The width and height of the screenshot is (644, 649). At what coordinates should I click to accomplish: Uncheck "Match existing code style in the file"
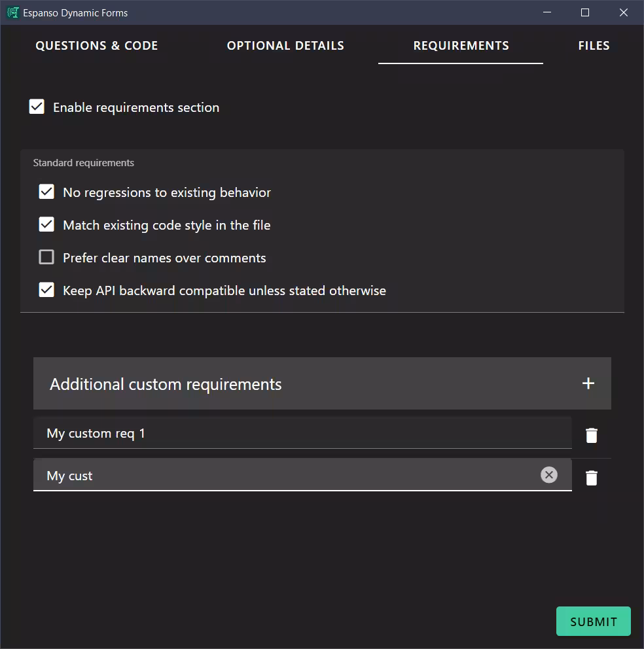[46, 224]
